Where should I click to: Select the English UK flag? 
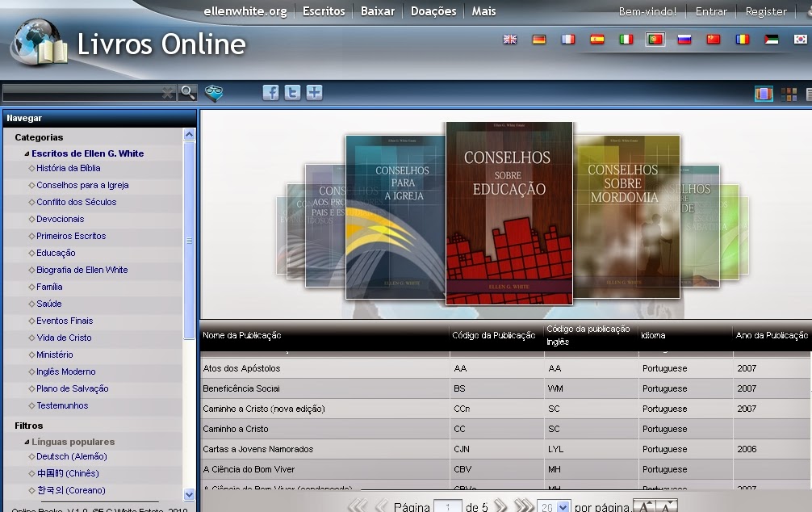tap(510, 40)
